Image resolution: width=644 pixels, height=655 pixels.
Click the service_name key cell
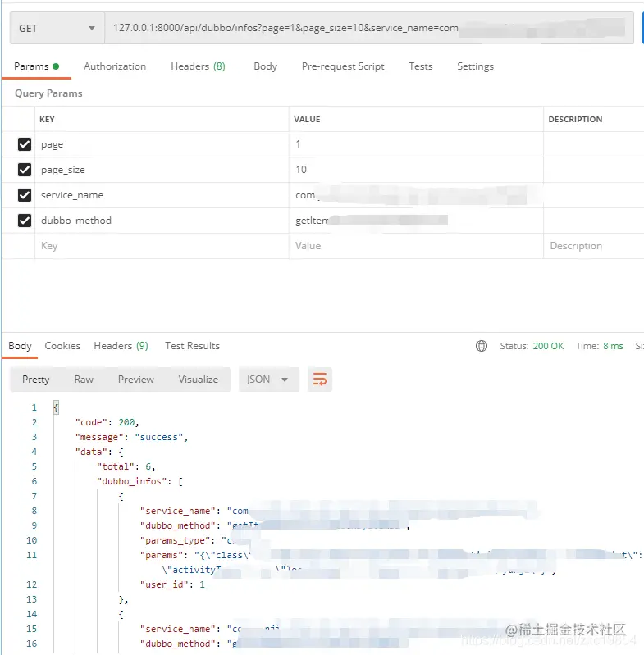[x=162, y=195]
